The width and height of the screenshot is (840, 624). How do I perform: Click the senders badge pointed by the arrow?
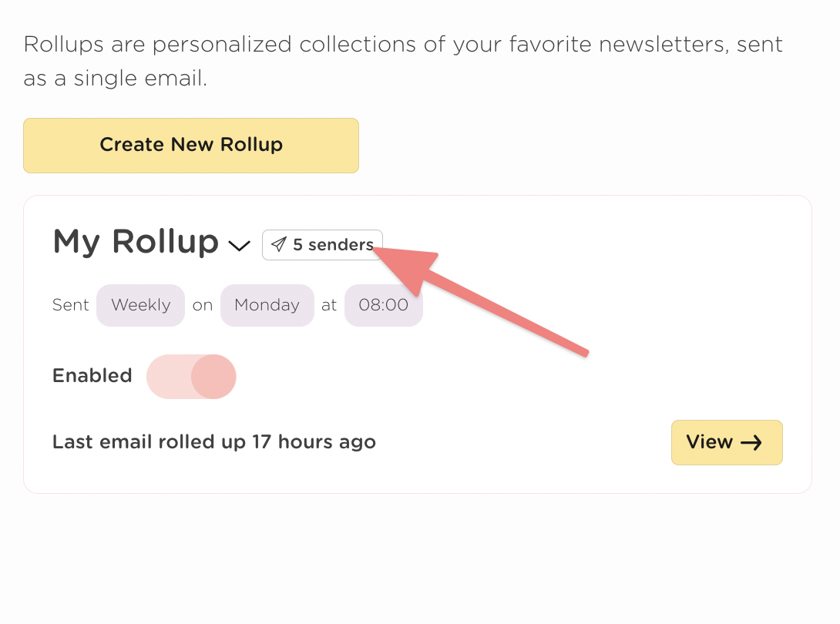click(322, 245)
